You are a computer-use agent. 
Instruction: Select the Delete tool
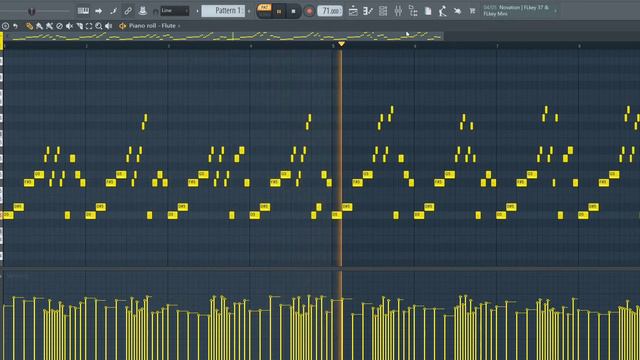(x=59, y=26)
